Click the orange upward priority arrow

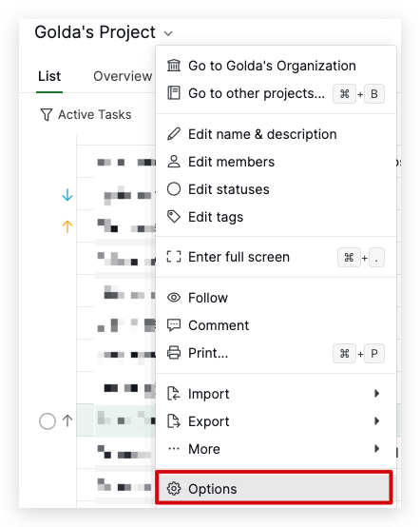click(67, 226)
